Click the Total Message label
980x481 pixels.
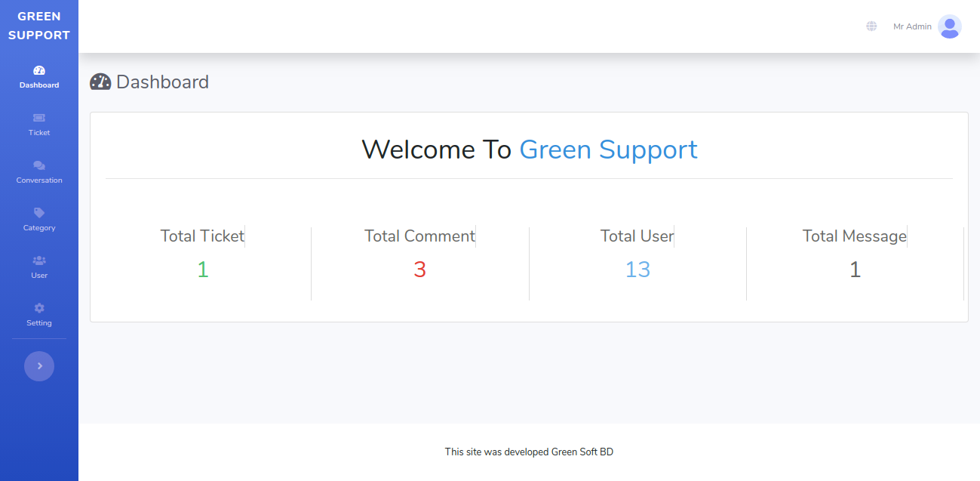[x=854, y=236]
